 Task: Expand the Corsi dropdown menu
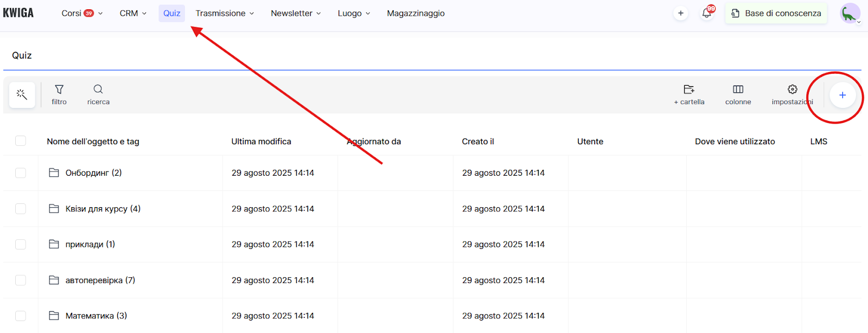[82, 14]
